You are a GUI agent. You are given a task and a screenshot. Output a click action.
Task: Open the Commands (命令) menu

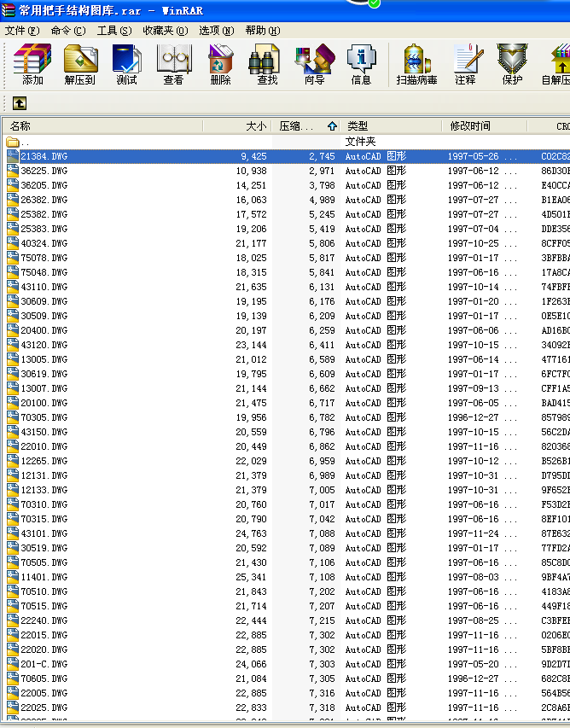coord(68,31)
